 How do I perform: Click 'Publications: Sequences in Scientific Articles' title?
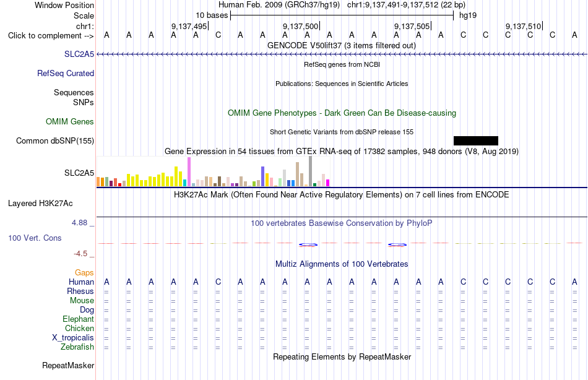(342, 84)
